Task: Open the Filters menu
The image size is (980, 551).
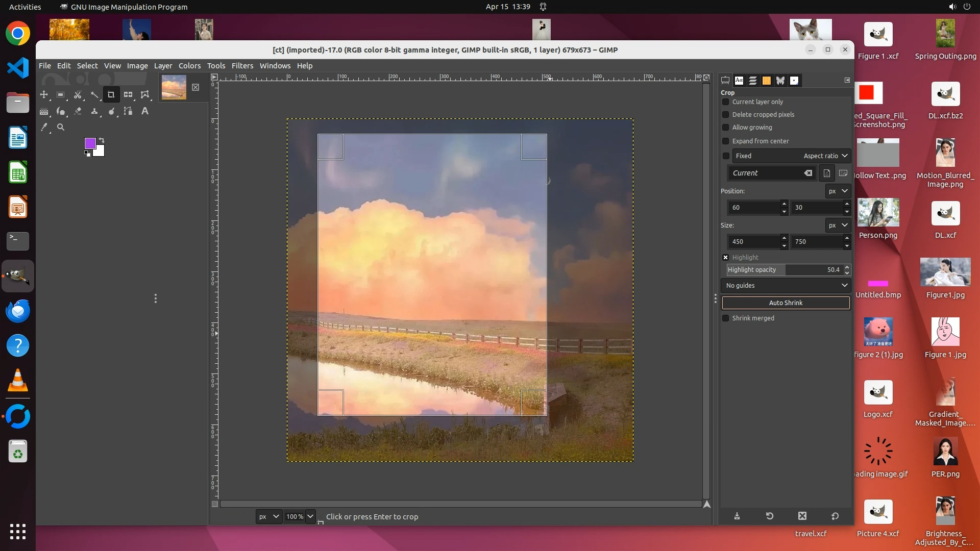Action: tap(242, 66)
